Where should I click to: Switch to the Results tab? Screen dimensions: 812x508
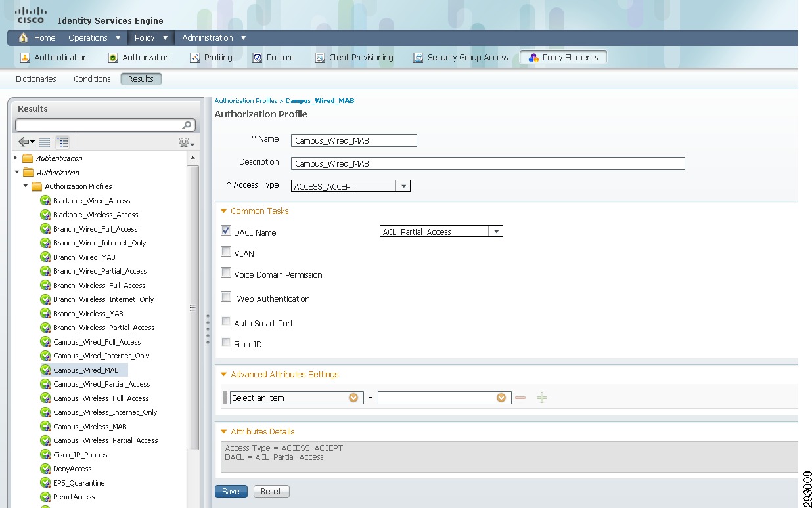(141, 79)
